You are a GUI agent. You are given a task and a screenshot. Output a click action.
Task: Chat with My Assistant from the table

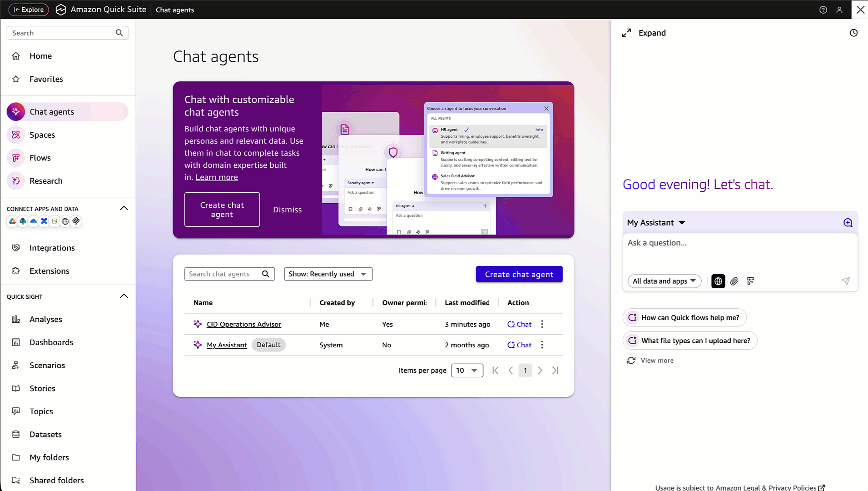tap(519, 345)
